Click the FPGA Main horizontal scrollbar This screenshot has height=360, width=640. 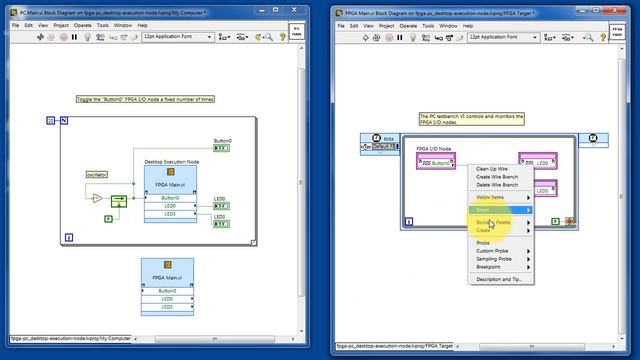tap(532, 347)
